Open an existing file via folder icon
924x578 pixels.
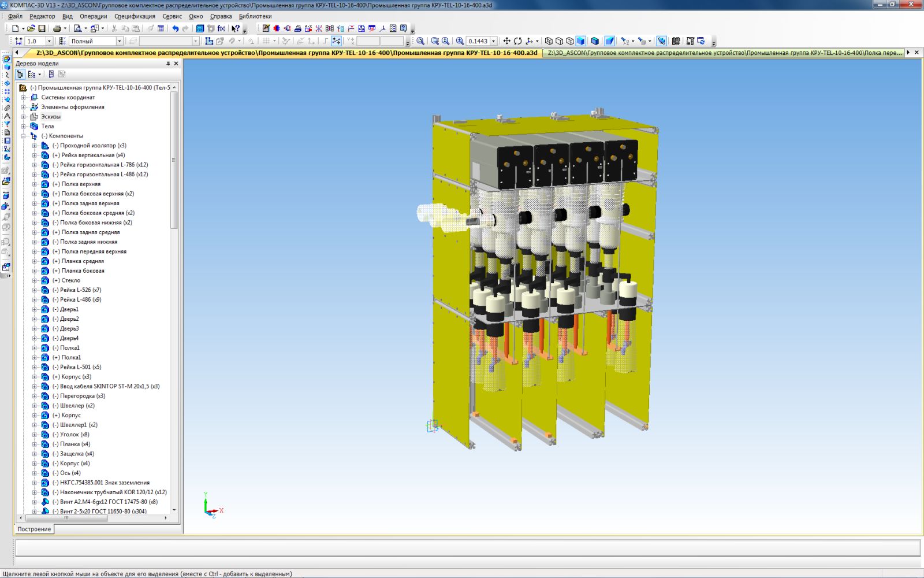point(31,28)
